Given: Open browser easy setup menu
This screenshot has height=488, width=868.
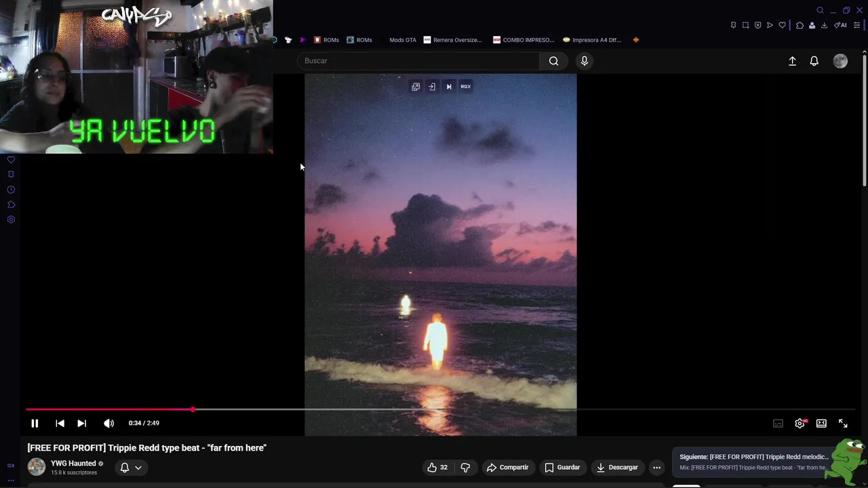Looking at the screenshot, I should coord(857,25).
